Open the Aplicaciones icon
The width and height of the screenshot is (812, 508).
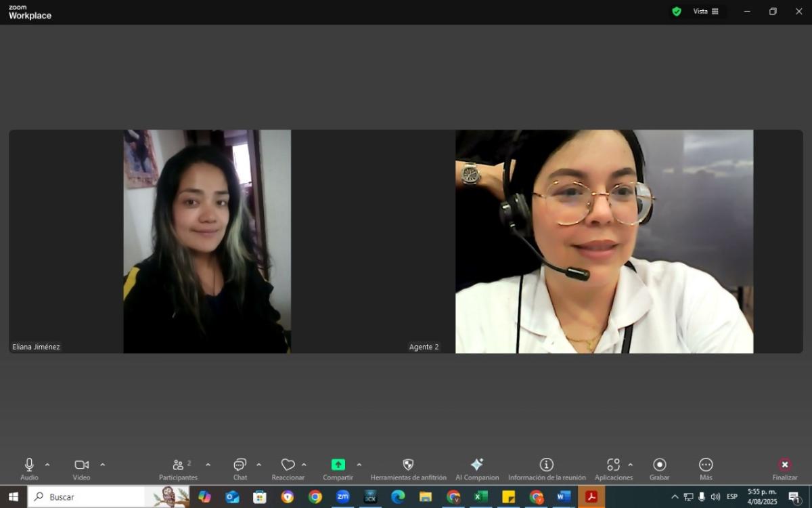coord(613,465)
